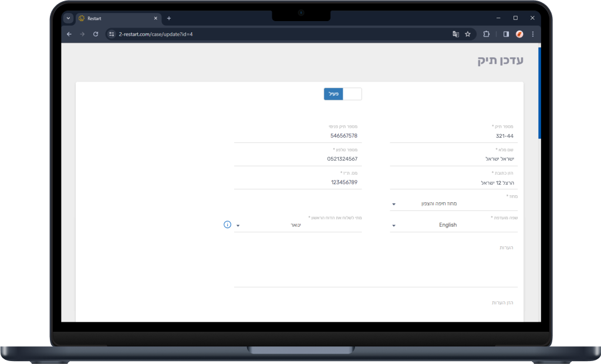The width and height of the screenshot is (601, 364).
Task: Open the extensions puzzle icon
Action: 486,34
